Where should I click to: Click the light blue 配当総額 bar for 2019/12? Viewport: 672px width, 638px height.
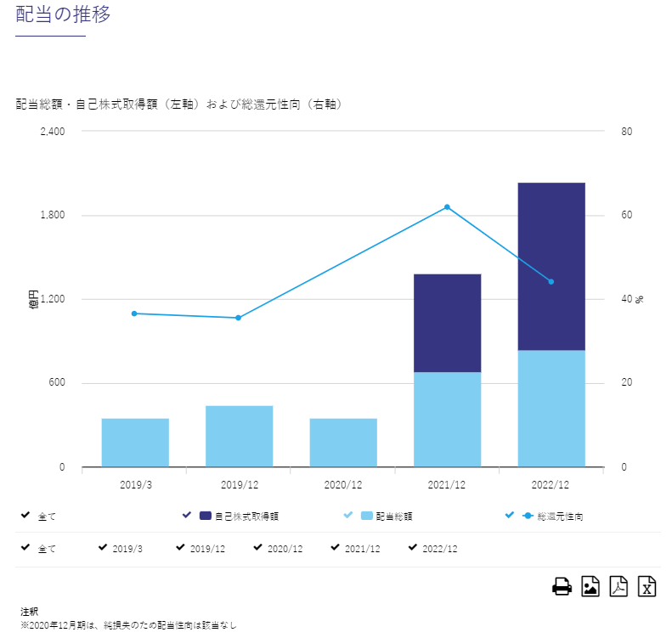[239, 436]
